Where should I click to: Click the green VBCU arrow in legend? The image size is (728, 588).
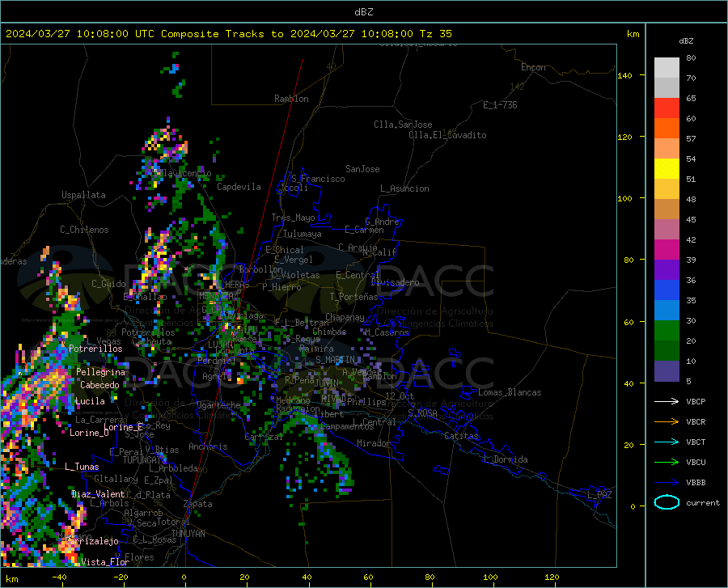coord(667,463)
